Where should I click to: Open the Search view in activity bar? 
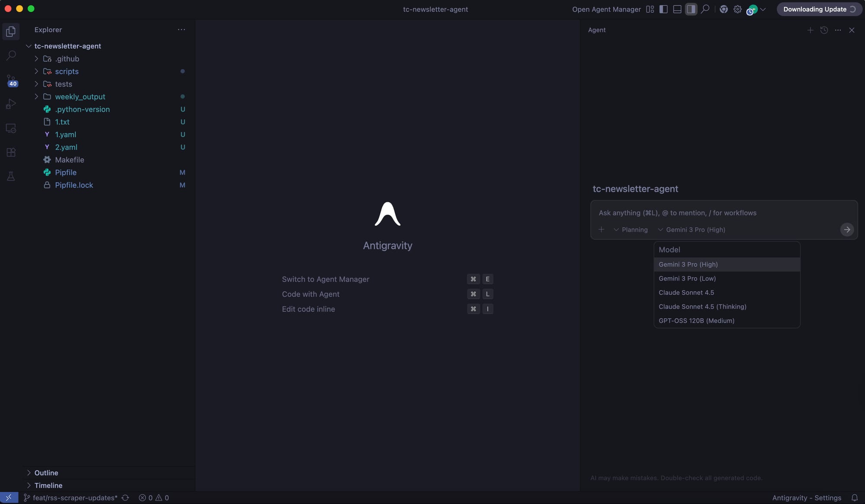[11, 55]
